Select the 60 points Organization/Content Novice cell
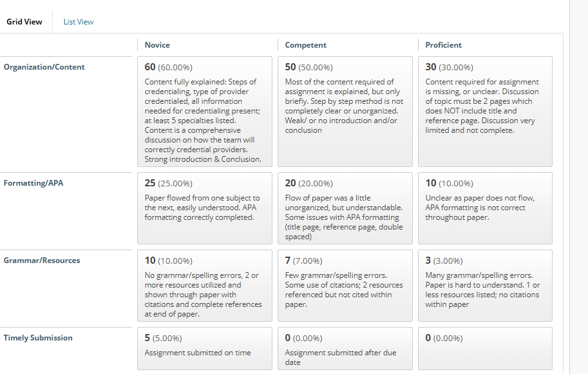The height and width of the screenshot is (374, 588). [205, 112]
